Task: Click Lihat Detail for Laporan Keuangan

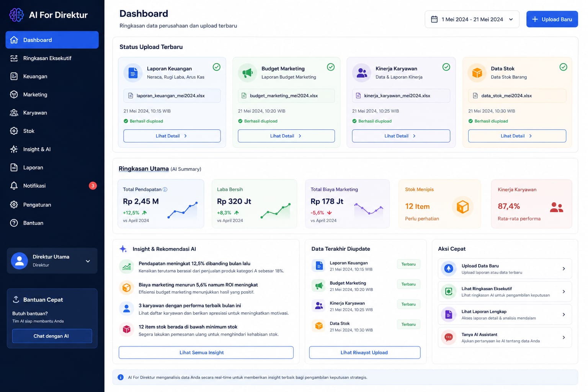Action: (172, 136)
